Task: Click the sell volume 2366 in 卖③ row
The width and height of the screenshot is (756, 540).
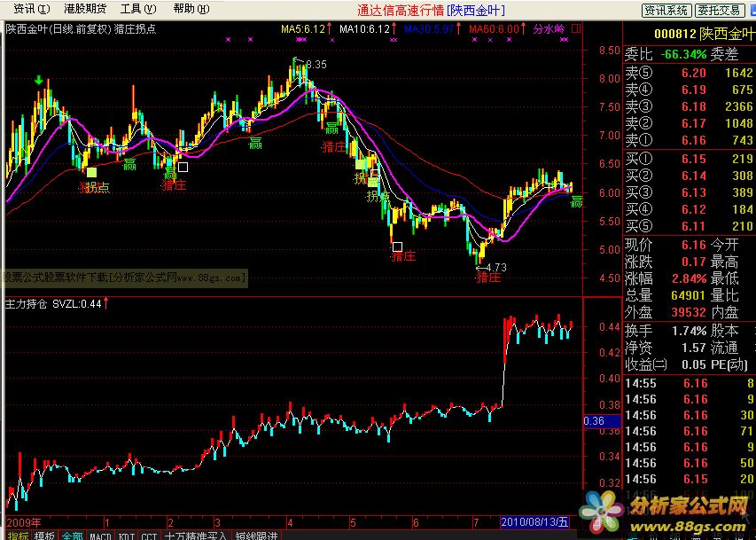Action: click(x=738, y=106)
